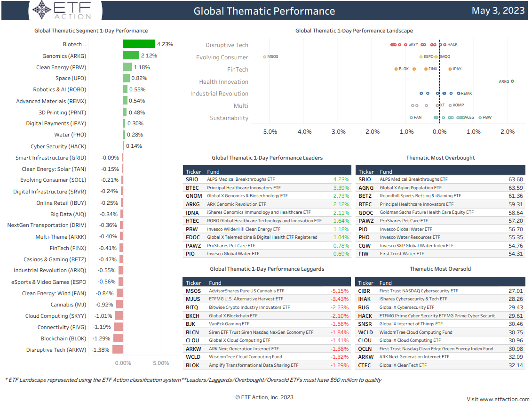Screen dimensions: 532x403
Task: Select Global X CleanTech ETF row
Action: (440, 365)
